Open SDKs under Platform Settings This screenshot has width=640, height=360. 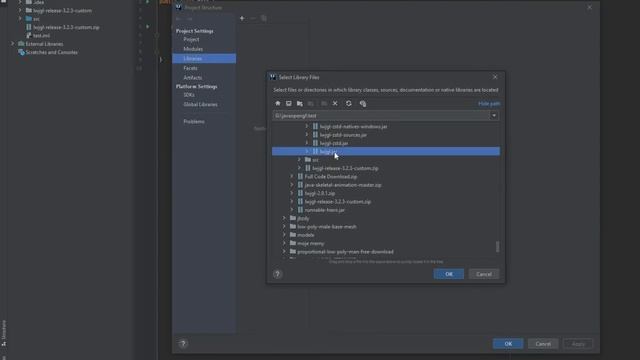tap(189, 95)
